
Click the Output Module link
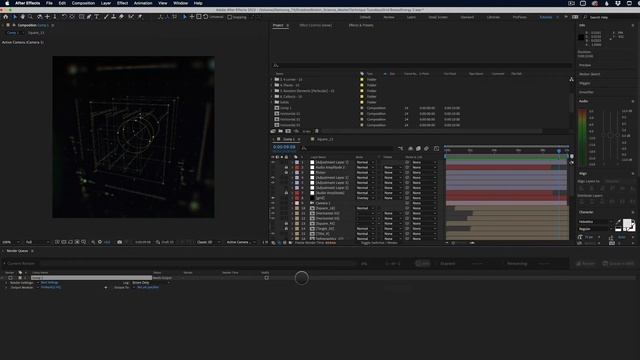pyautogui.click(x=51, y=287)
